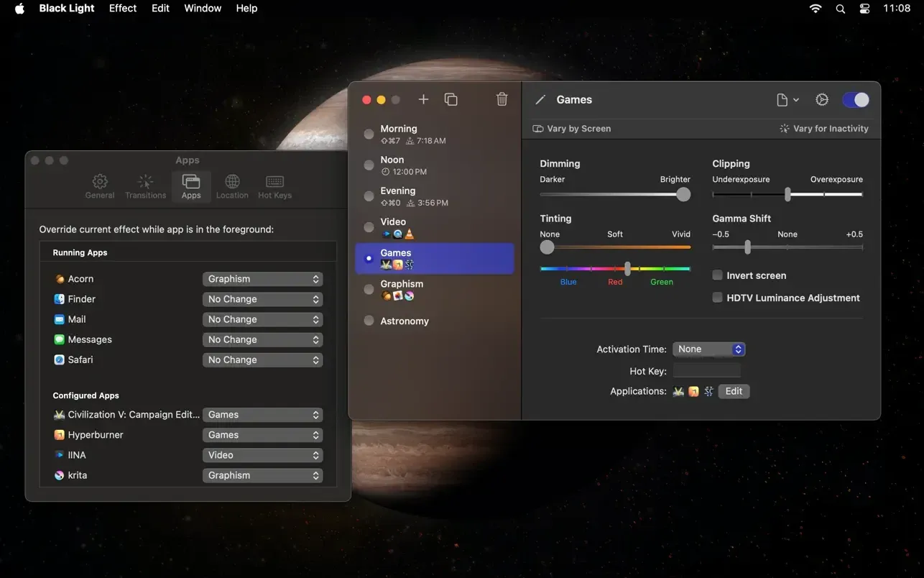This screenshot has height=578, width=924.
Task: Click the Hot Key input field
Action: click(x=706, y=371)
